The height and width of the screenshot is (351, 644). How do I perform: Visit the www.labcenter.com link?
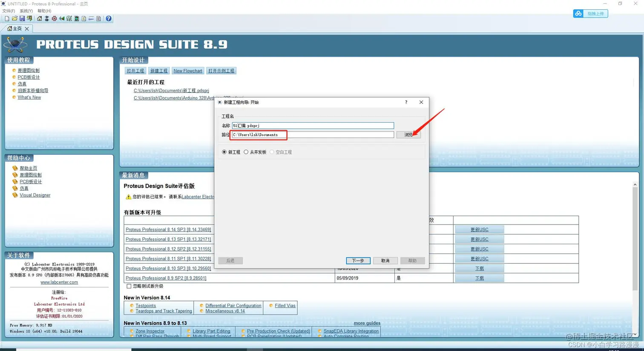pyautogui.click(x=59, y=282)
